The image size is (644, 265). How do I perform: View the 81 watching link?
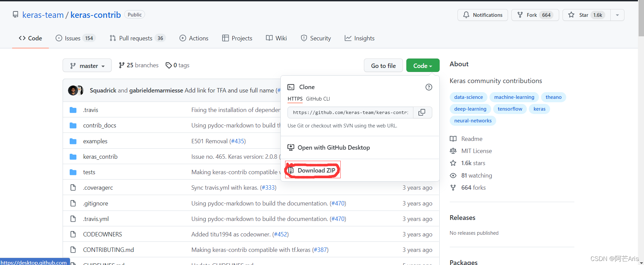pos(471,176)
